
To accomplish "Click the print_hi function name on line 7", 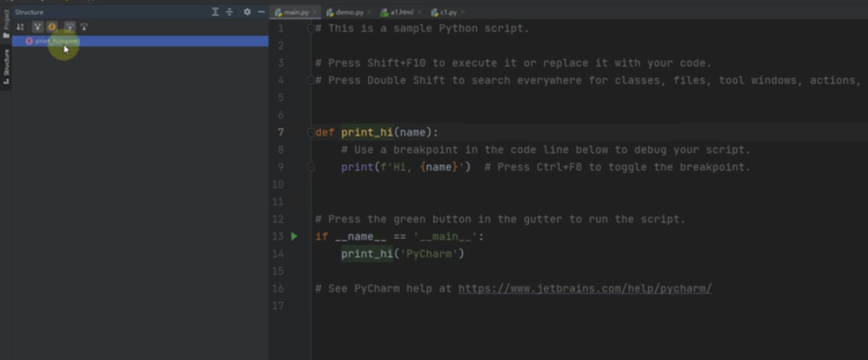I will (367, 132).
